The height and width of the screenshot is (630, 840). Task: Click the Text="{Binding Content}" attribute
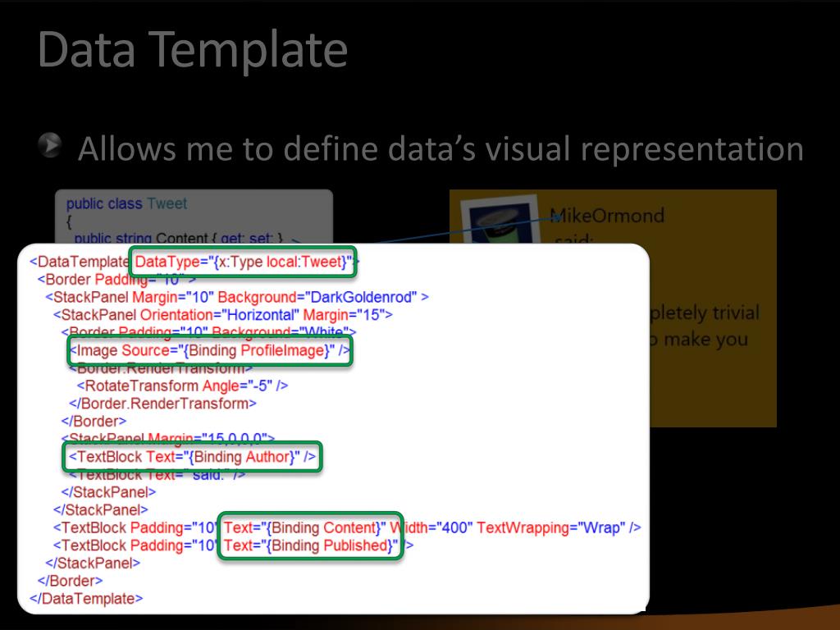click(x=304, y=527)
